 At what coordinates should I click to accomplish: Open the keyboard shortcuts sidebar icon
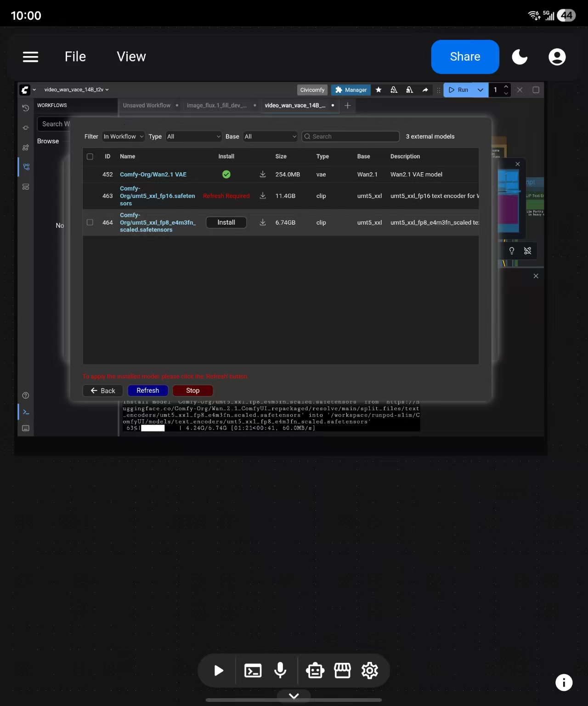(26, 428)
